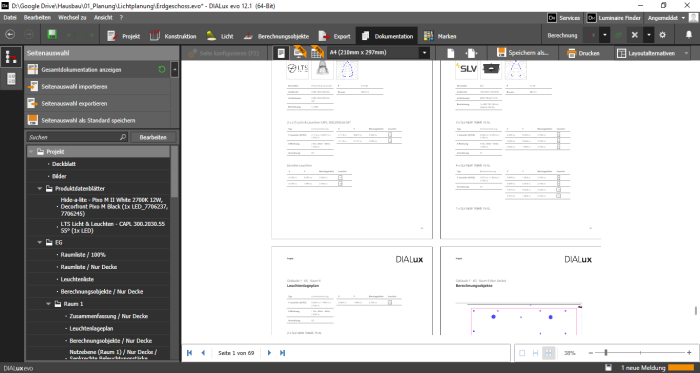Collapse the Raum 1 tree folder
Viewport: 700px width, 373px height.
tap(49, 304)
